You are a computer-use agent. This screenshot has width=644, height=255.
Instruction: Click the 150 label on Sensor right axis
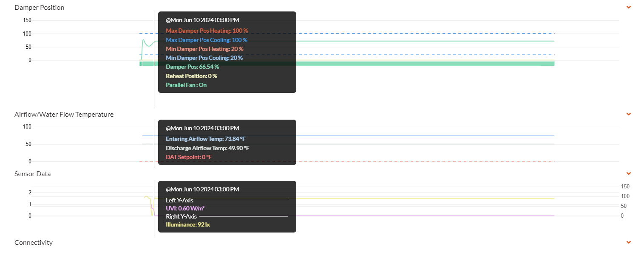[x=625, y=186]
